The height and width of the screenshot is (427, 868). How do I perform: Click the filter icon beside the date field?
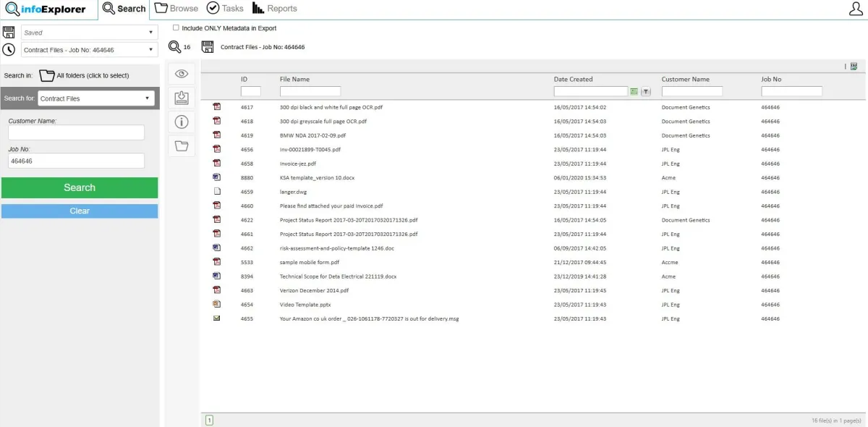coord(646,90)
